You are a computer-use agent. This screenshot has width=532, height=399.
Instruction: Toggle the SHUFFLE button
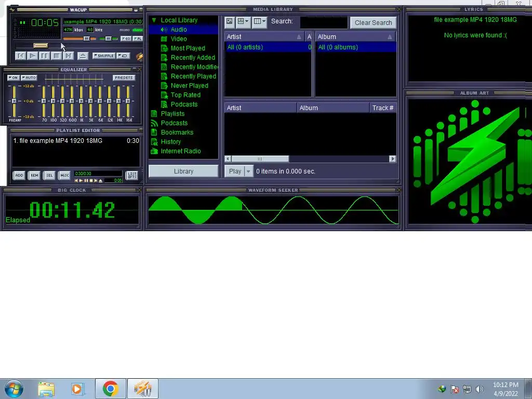104,56
